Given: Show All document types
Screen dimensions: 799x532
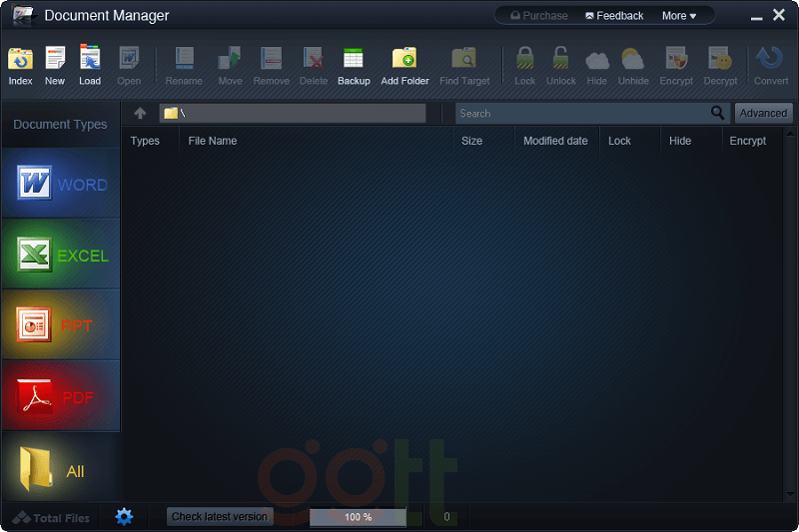Looking at the screenshot, I should pyautogui.click(x=60, y=470).
